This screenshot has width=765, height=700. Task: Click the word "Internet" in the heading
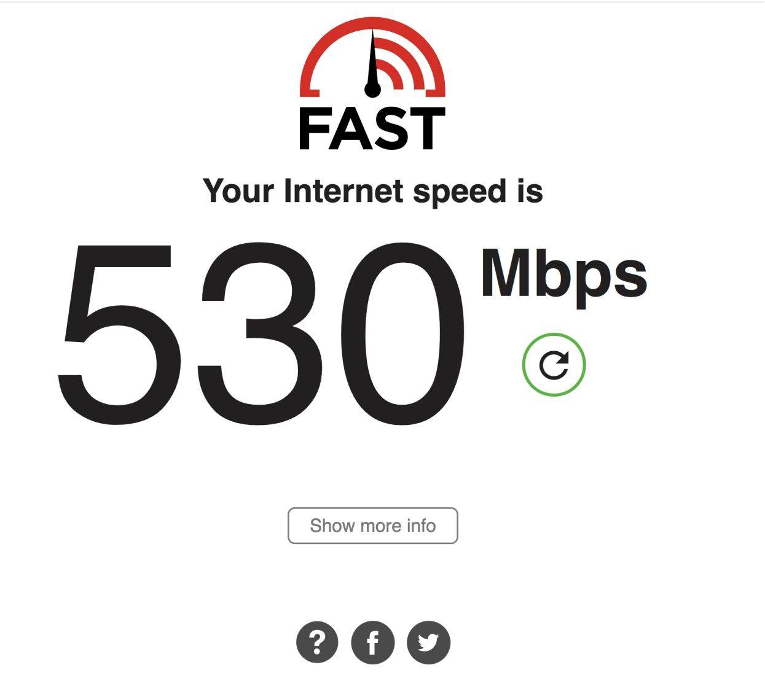tap(344, 191)
